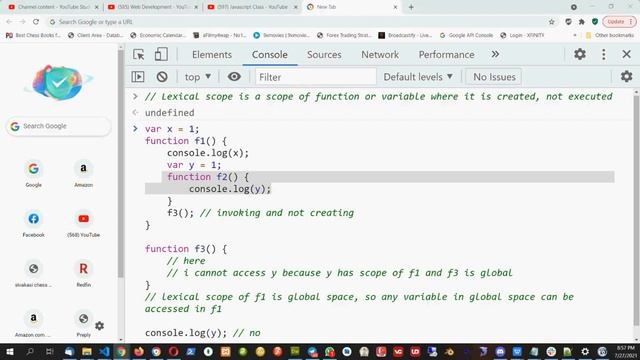The image size is (640, 360).
Task: Click the Chrome Update button
Action: 619,22
